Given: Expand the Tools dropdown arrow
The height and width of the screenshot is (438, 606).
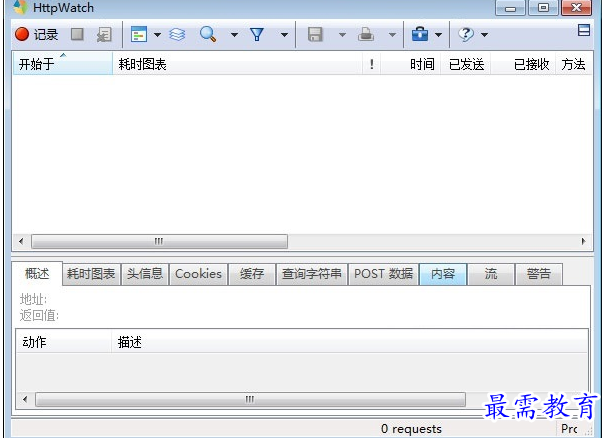Looking at the screenshot, I should click(x=438, y=35).
